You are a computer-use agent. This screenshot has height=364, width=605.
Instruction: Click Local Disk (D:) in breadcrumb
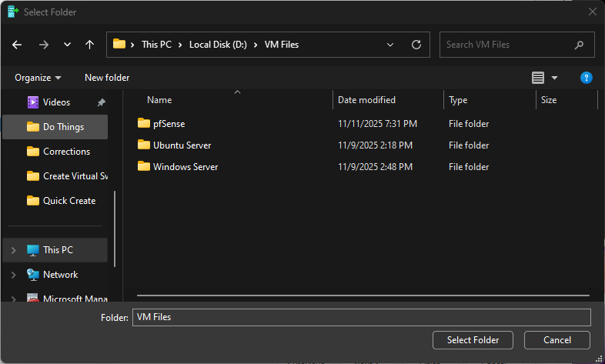point(218,45)
